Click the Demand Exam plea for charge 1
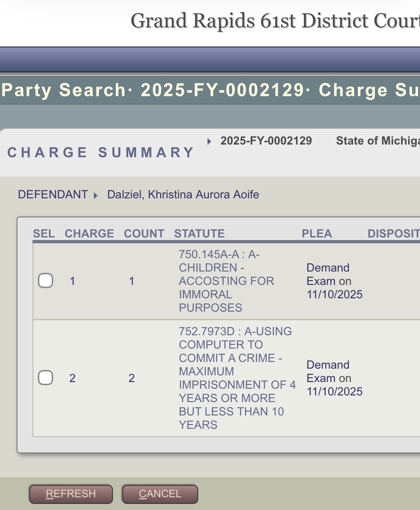The height and width of the screenshot is (510, 420). click(334, 281)
